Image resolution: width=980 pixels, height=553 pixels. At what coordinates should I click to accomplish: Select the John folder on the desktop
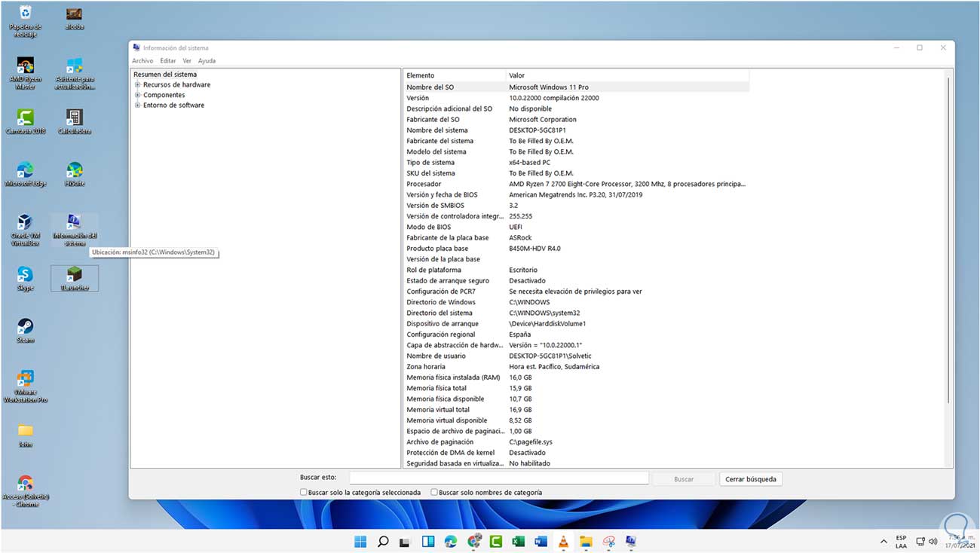click(x=26, y=435)
